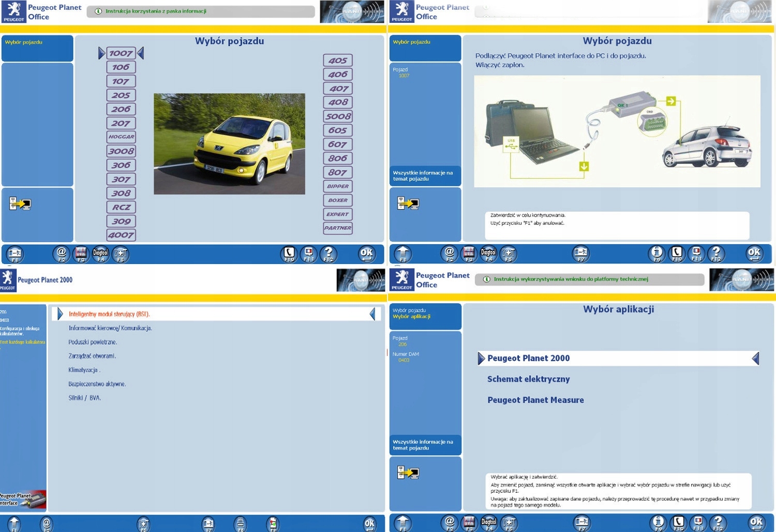Screen dimensions: 776x532
Task: Open the F3 oscilloscope icon on Wybór aplikacji screen
Action: tap(469, 523)
